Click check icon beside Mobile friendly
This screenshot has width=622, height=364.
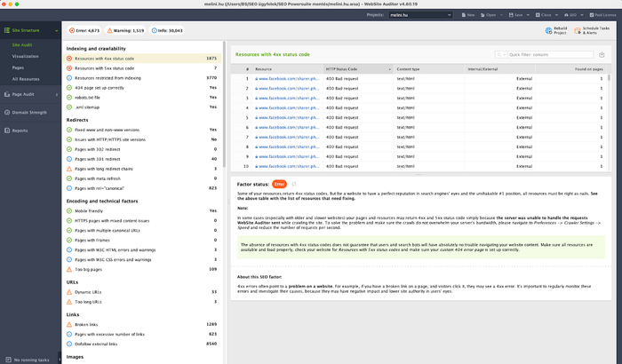pyautogui.click(x=69, y=211)
